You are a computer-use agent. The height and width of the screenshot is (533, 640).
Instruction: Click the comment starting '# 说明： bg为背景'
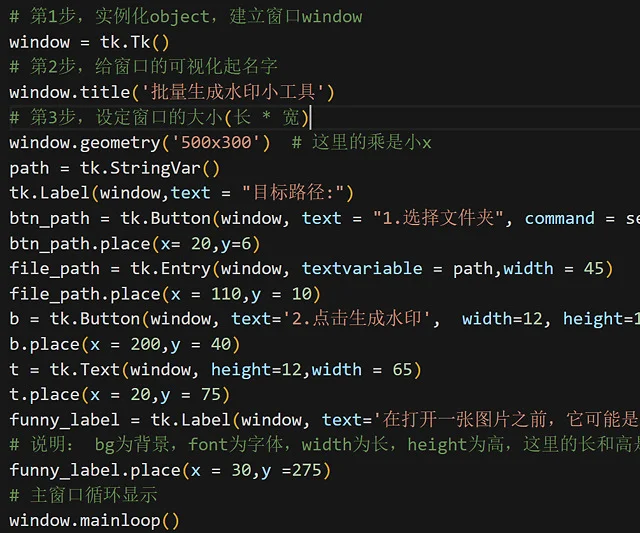click(324, 445)
